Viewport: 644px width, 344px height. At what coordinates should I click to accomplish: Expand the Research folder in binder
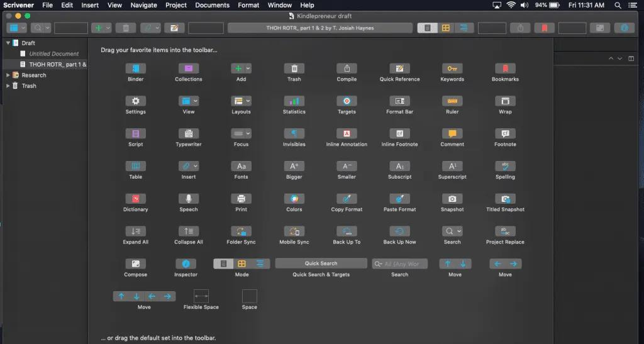coord(8,75)
